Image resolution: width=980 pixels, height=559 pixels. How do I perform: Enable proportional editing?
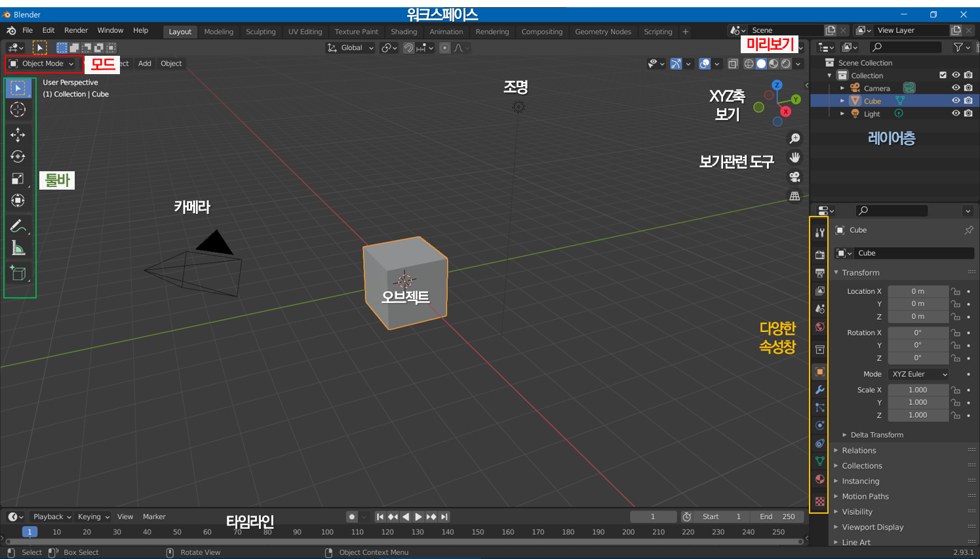(445, 48)
